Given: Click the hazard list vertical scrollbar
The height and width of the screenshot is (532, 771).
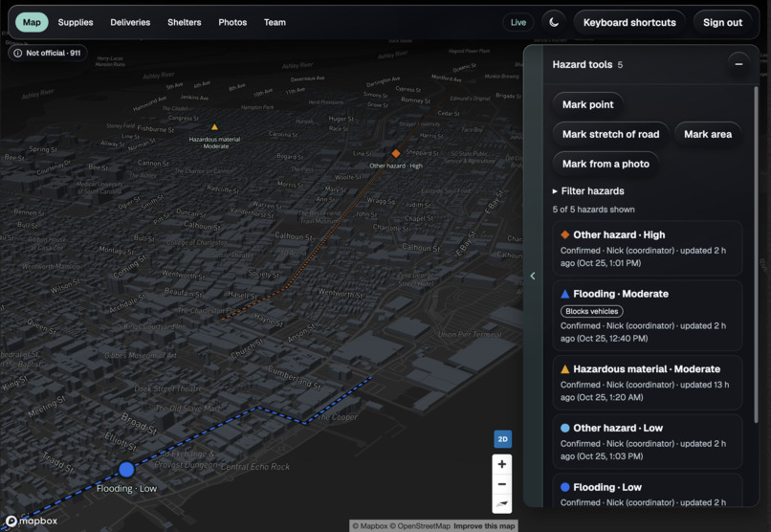Looking at the screenshot, I should (x=757, y=255).
